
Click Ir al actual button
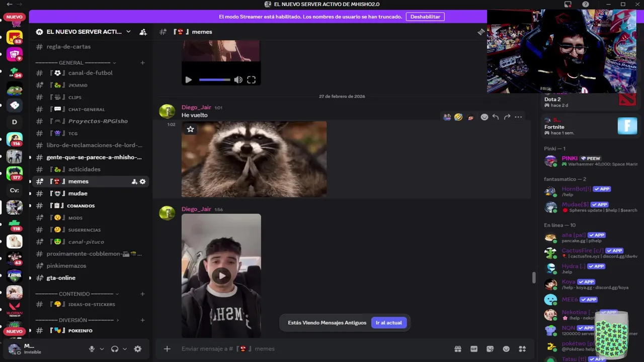(388, 323)
